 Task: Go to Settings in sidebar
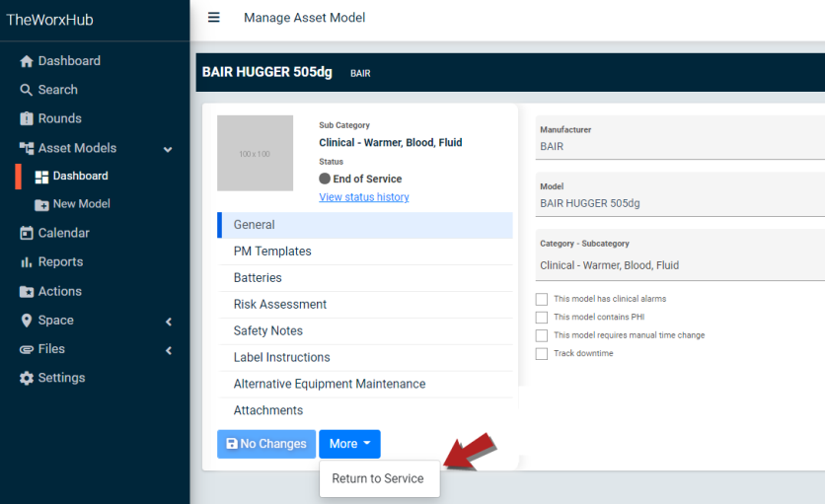point(61,379)
